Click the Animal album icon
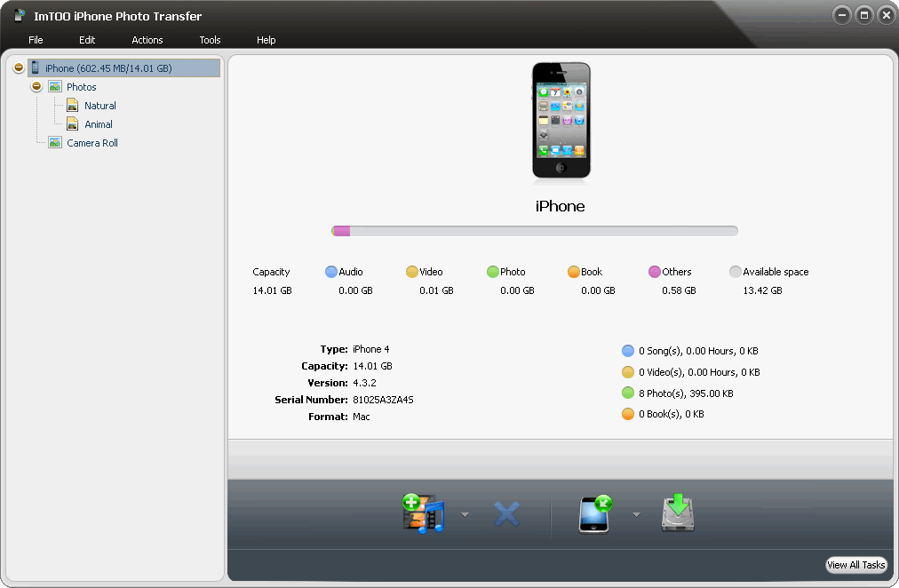Viewport: 899px width, 588px height. [x=72, y=123]
